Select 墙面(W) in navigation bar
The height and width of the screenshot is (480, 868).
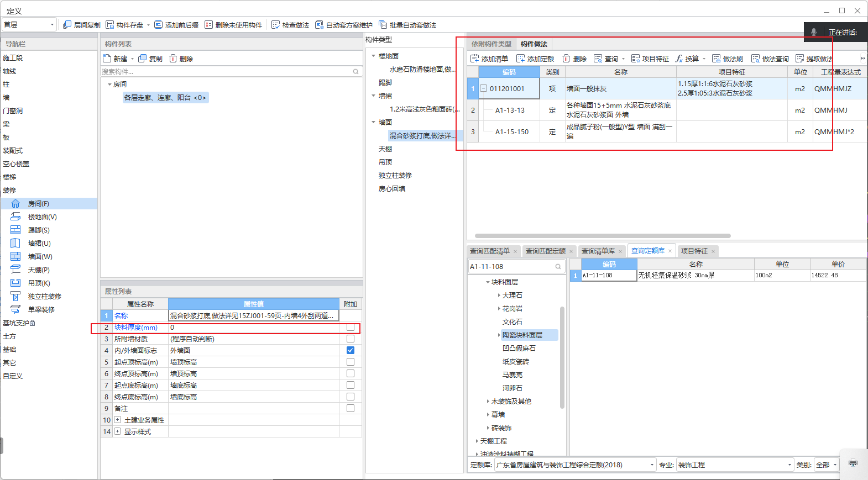[49, 256]
